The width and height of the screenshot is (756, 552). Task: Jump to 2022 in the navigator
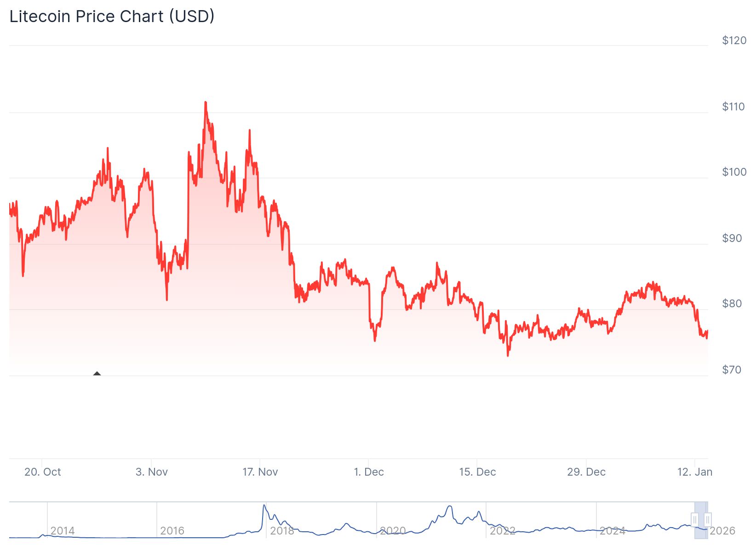[502, 531]
